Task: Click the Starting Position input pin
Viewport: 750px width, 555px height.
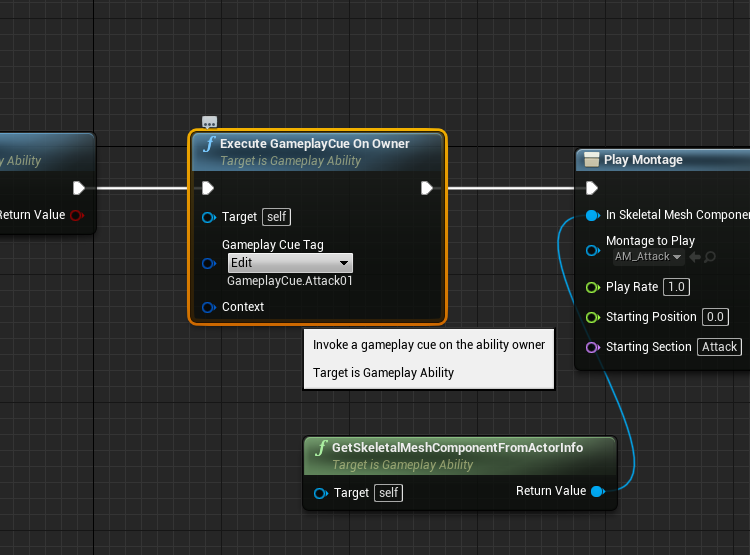Action: pos(593,317)
